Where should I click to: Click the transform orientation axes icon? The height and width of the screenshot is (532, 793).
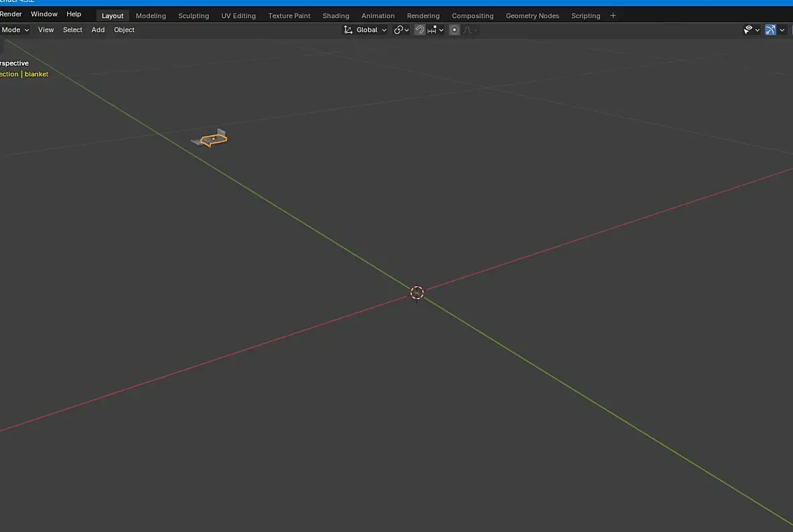click(348, 30)
